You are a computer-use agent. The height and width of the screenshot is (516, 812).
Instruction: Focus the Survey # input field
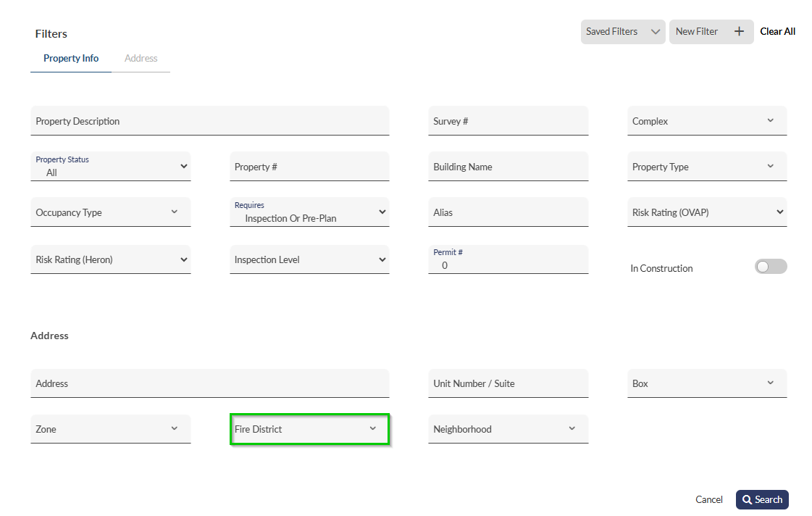tap(508, 121)
